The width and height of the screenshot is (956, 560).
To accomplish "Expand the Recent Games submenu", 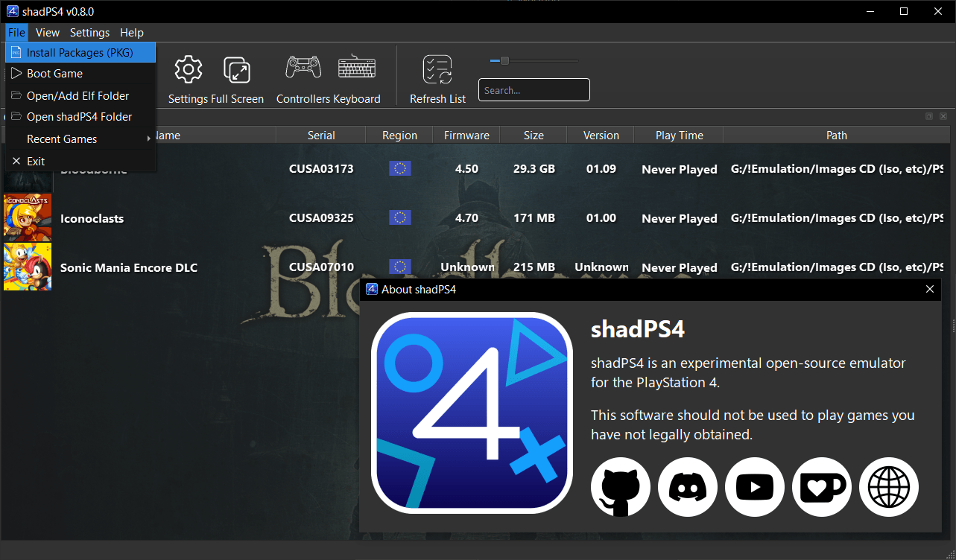I will pyautogui.click(x=80, y=139).
